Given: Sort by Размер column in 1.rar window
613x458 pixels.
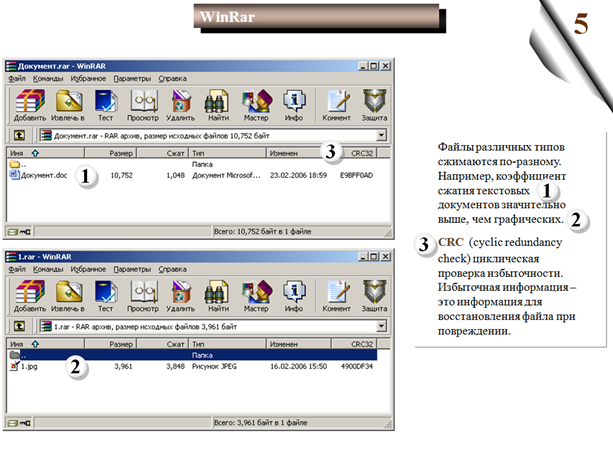Looking at the screenshot, I should (x=110, y=344).
